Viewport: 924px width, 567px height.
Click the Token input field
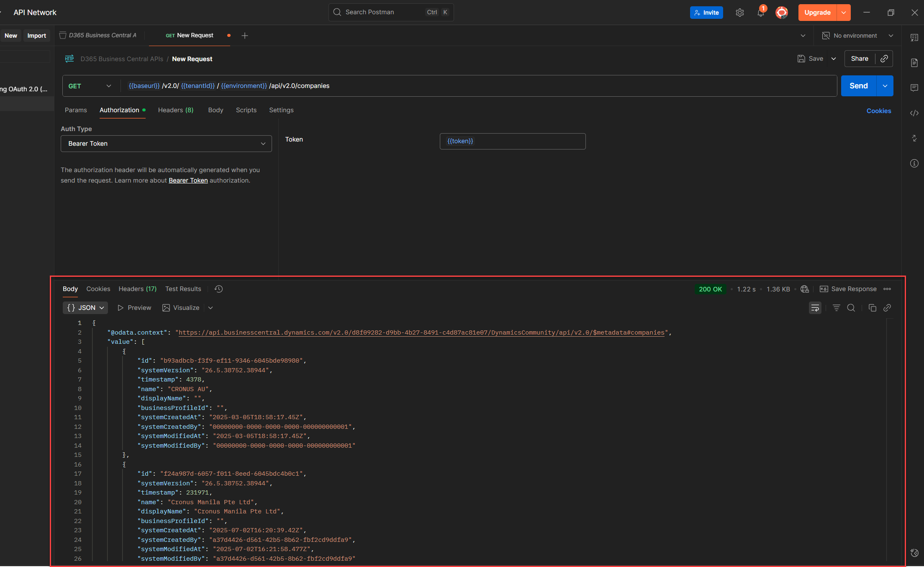point(512,141)
